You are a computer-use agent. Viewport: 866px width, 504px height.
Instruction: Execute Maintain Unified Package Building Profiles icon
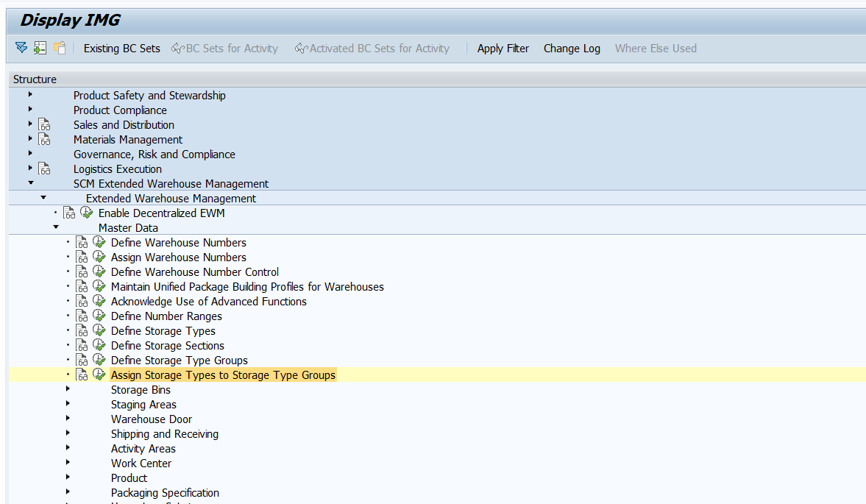click(99, 286)
